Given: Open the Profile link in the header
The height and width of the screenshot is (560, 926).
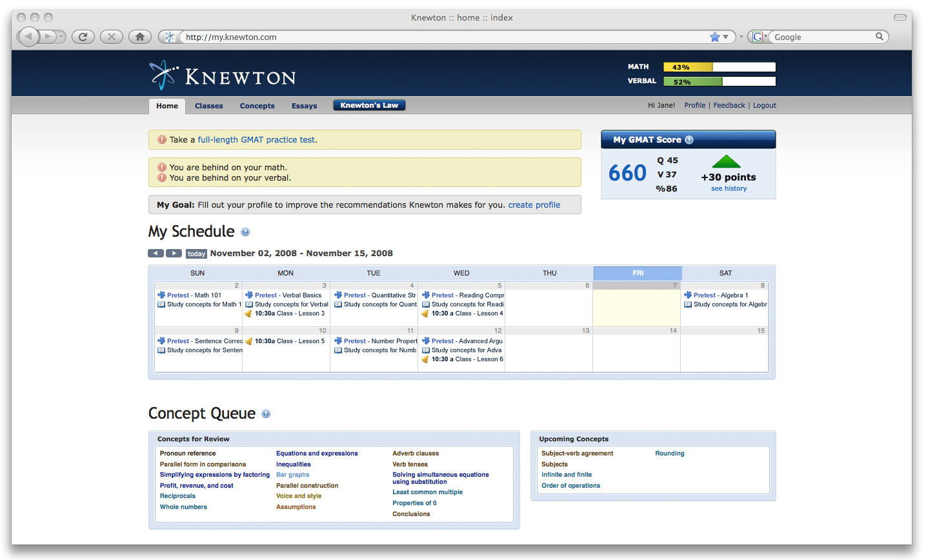Looking at the screenshot, I should [695, 105].
